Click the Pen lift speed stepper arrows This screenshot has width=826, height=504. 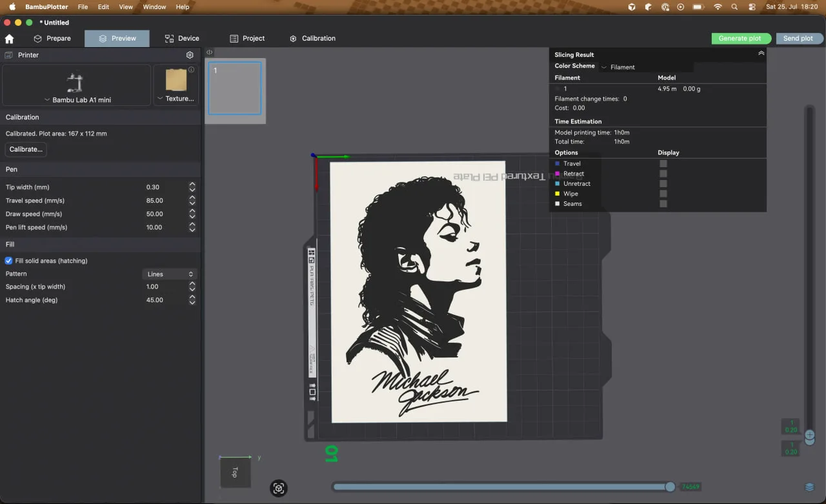point(192,227)
